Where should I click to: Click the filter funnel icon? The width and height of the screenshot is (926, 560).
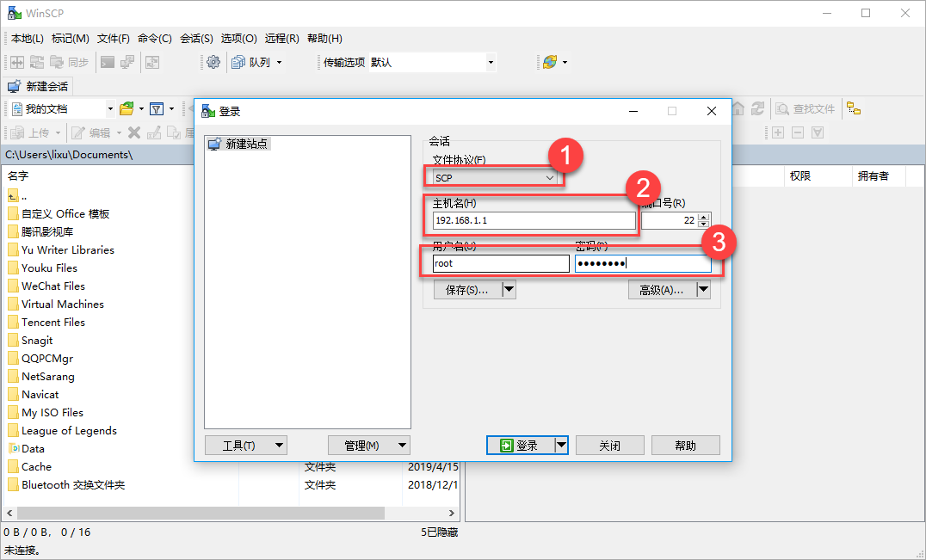[157, 108]
